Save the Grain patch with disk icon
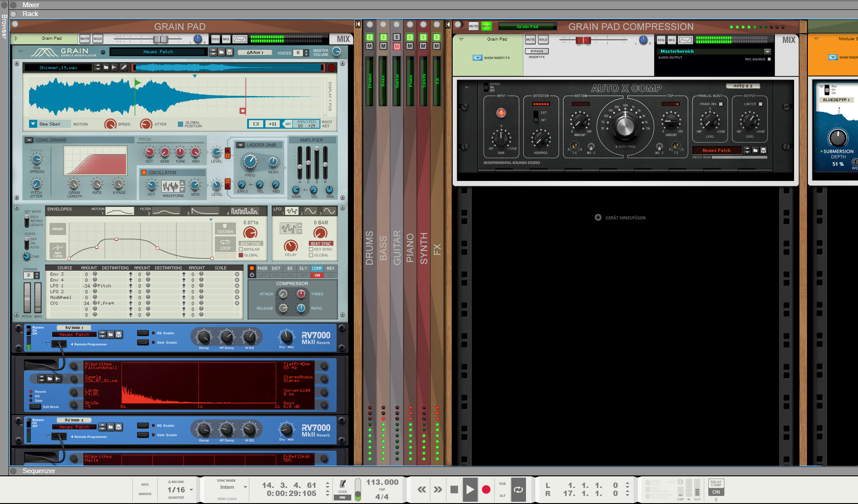Viewport: 858px width, 504px height. coord(229,52)
